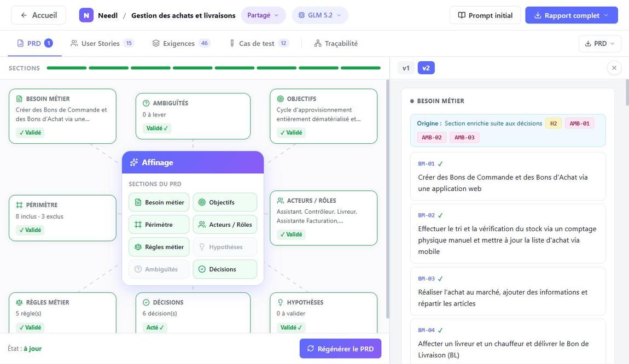Click the document icon on Besoin métier card

(x=19, y=98)
